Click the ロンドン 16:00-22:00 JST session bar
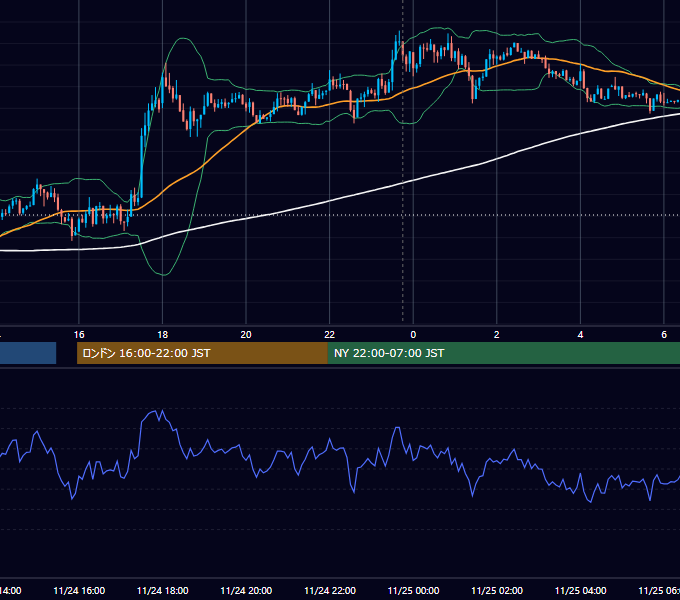This screenshot has height=600, width=680. [x=202, y=353]
